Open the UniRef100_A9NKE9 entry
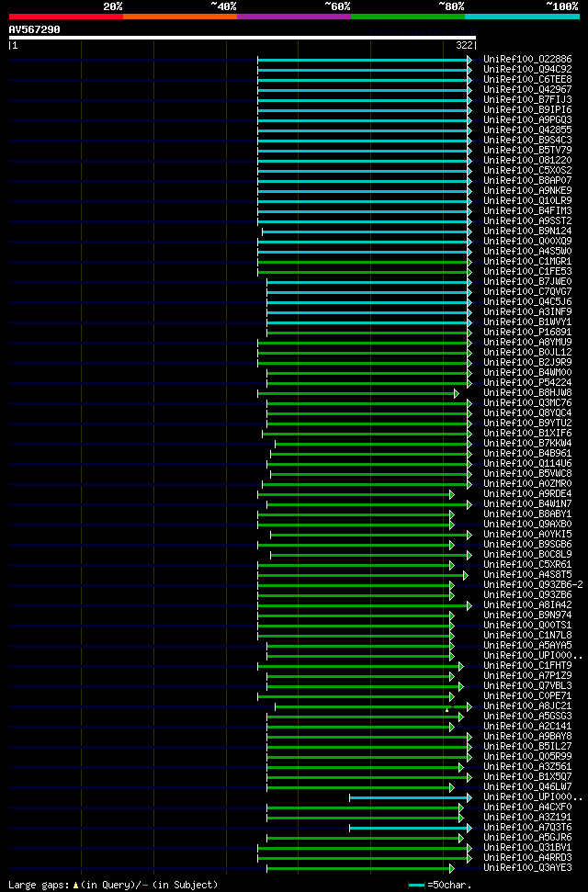Viewport: 588px width, 892px height. point(527,190)
